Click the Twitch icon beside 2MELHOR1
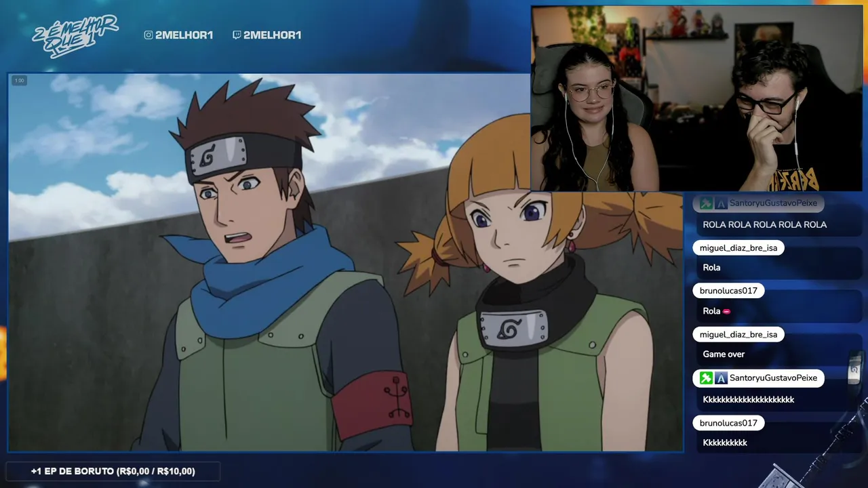 [x=237, y=35]
